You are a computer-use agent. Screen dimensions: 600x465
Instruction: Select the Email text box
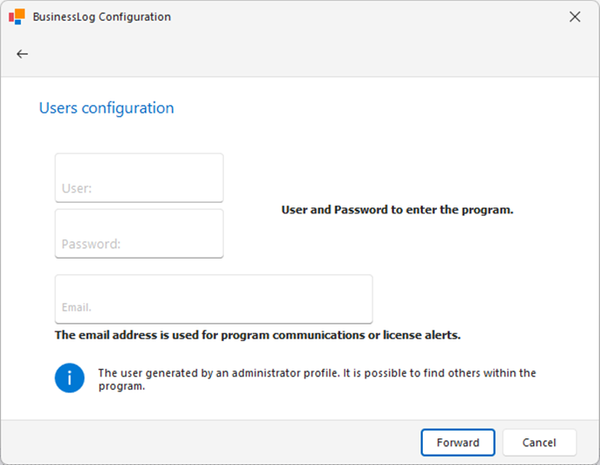click(x=214, y=298)
